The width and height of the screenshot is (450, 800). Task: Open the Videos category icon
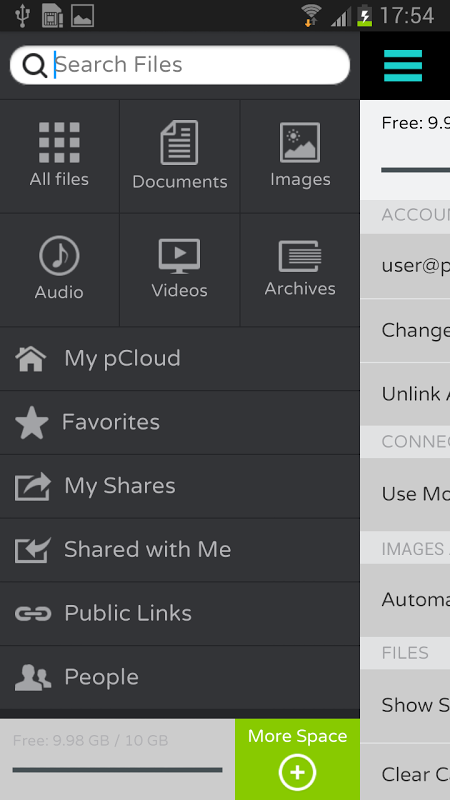pos(179,256)
